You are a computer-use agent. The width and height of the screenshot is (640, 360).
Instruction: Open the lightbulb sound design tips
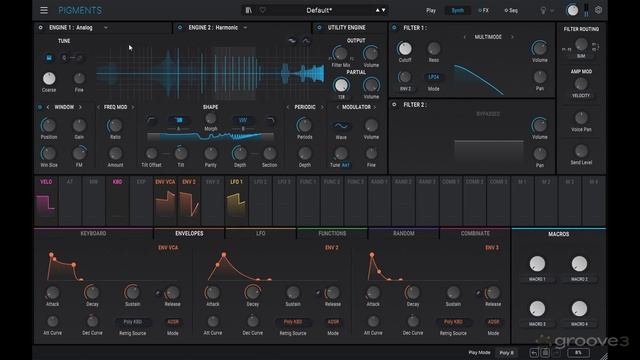[543, 11]
